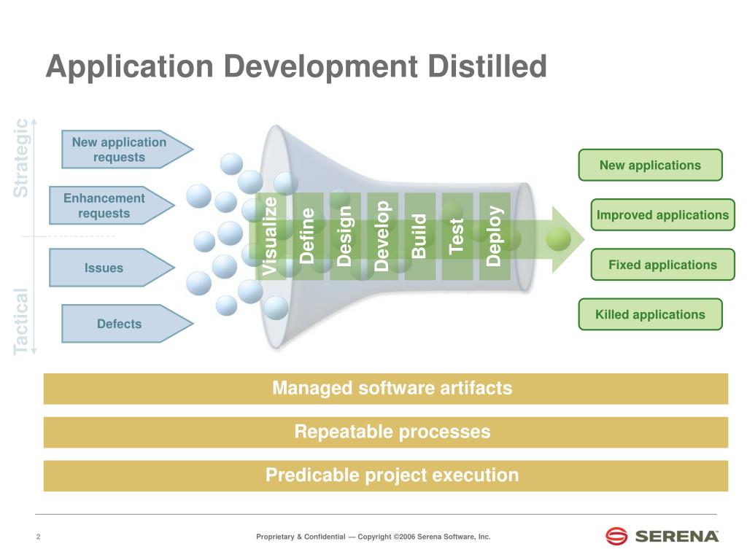The image size is (747, 560).
Task: Click the 'SERENA' wordmark text
Action: (x=677, y=537)
